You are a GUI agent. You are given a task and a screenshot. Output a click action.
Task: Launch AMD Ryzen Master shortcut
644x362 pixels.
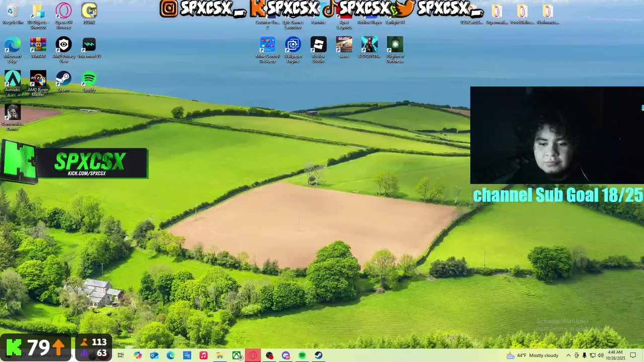(38, 83)
